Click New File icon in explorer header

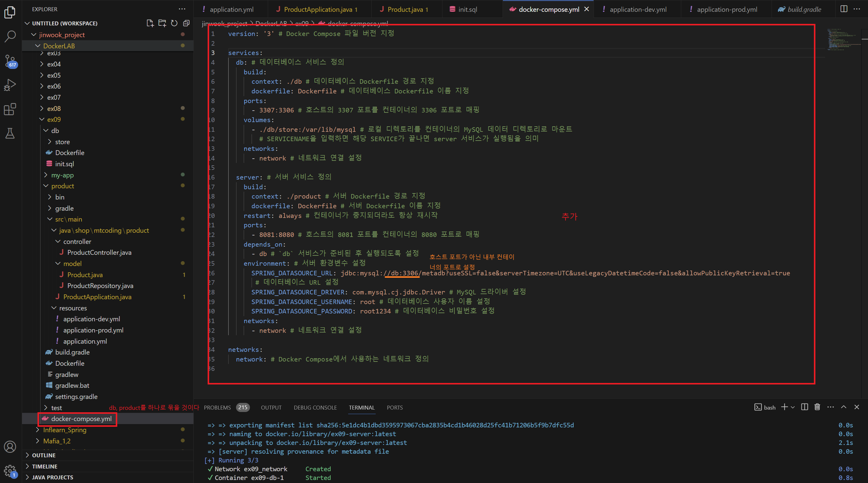150,23
